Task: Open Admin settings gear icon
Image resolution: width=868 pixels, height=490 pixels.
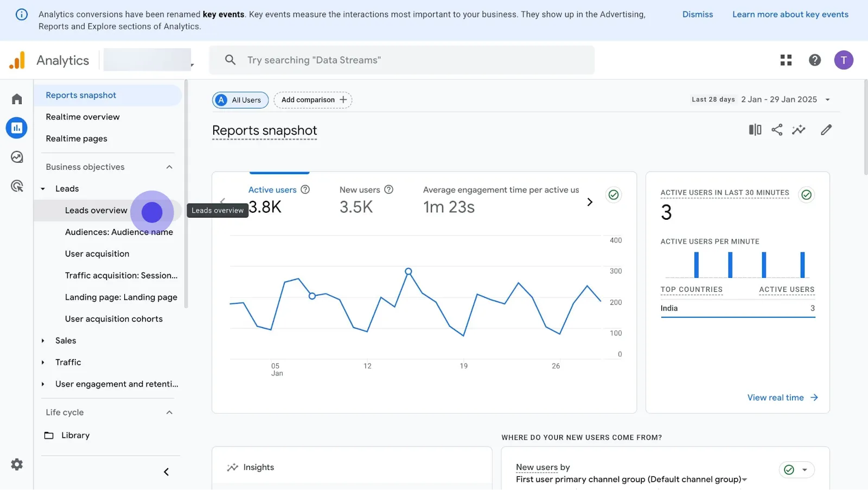Action: [17, 464]
